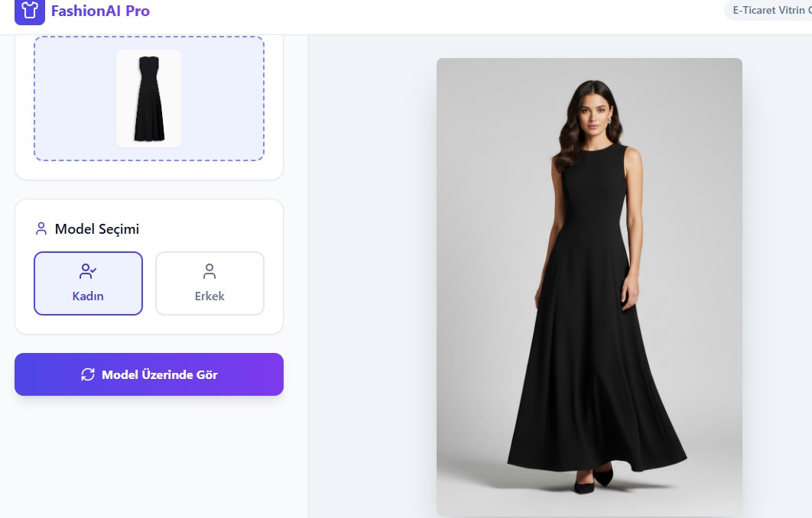This screenshot has height=518, width=812.
Task: Click the person icon beside Model Seçimi
Action: (x=41, y=228)
